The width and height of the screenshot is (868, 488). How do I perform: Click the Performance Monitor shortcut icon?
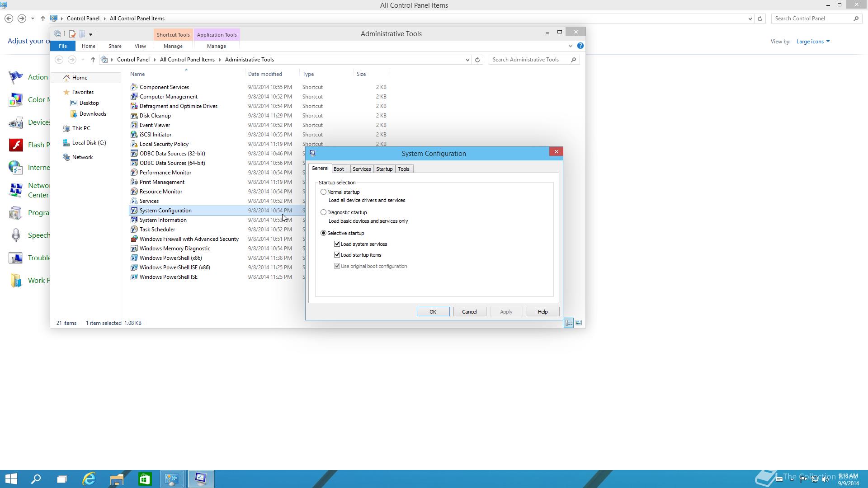coord(134,173)
